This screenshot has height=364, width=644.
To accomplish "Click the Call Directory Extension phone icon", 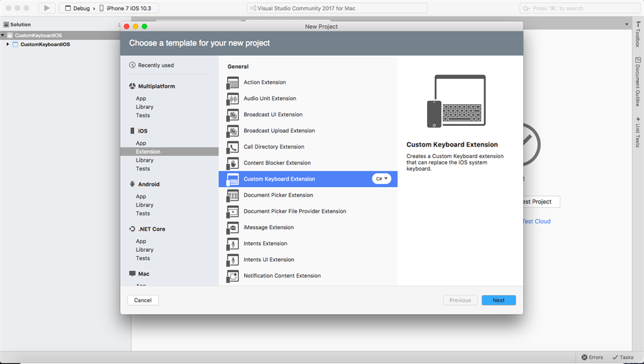I will click(233, 147).
